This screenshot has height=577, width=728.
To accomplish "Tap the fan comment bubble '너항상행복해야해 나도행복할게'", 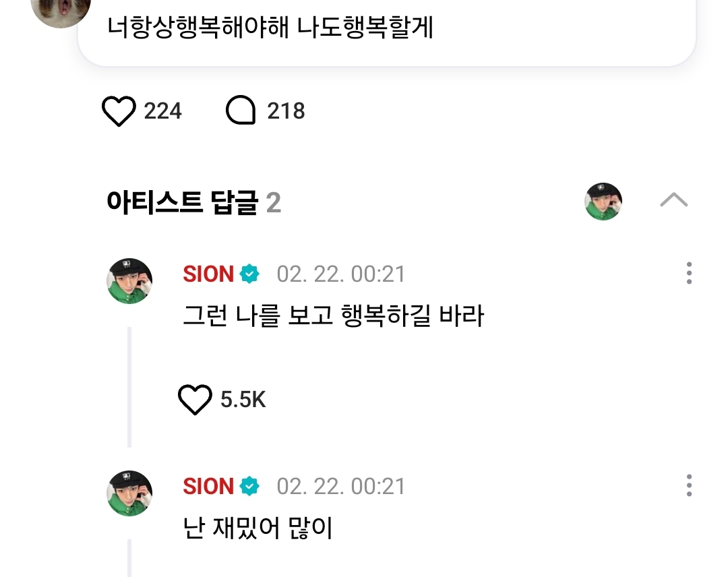I will point(386,30).
